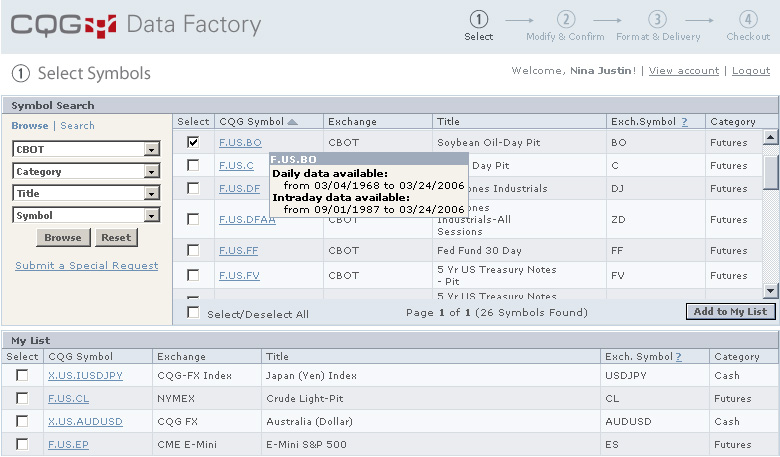Switch to the Browse tab
This screenshot has height=457, width=780.
[30, 126]
